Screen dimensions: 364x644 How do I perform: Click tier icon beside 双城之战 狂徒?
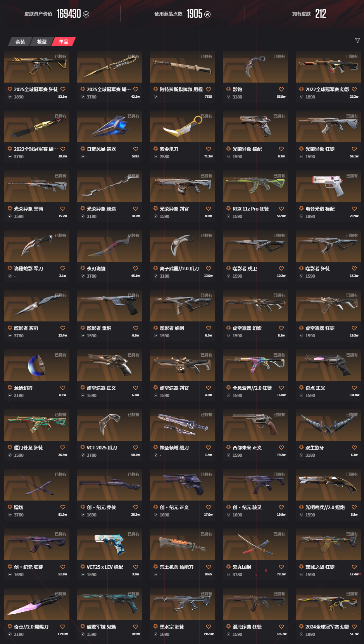pyautogui.click(x=301, y=567)
